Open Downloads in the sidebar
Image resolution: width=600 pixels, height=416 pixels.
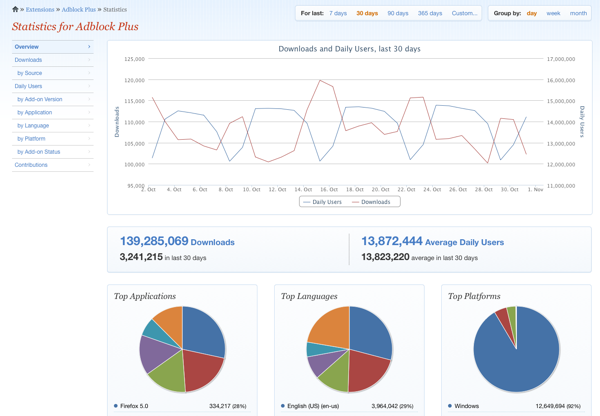click(x=52, y=60)
